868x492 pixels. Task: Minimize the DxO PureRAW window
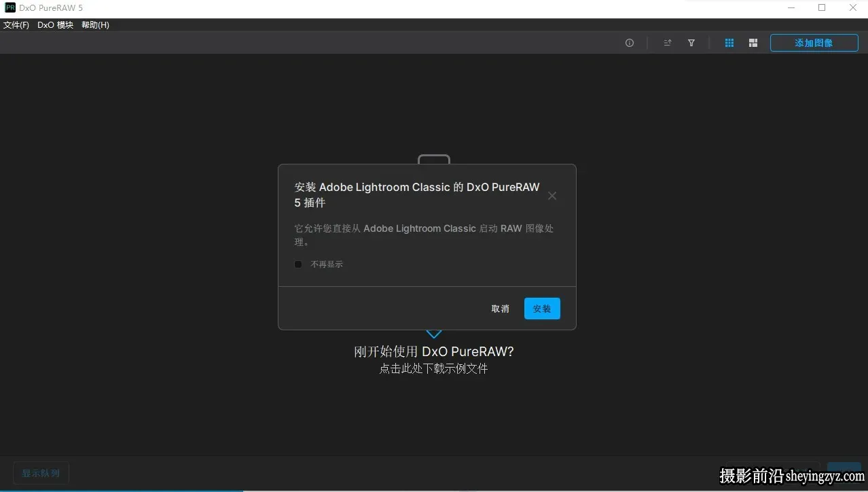pos(791,8)
